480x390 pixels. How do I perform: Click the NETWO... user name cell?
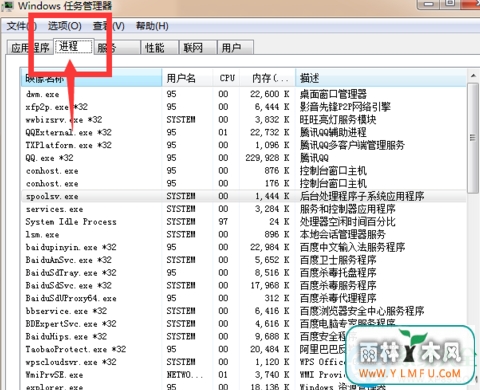pos(185,375)
